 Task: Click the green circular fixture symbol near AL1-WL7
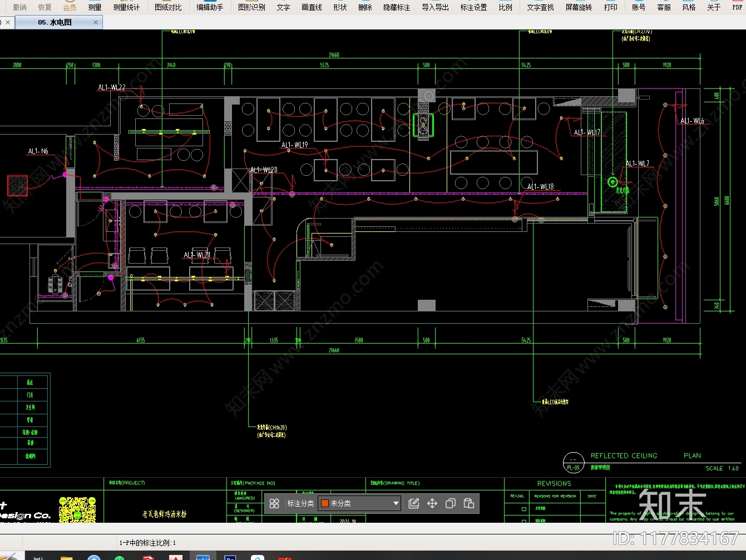[612, 182]
